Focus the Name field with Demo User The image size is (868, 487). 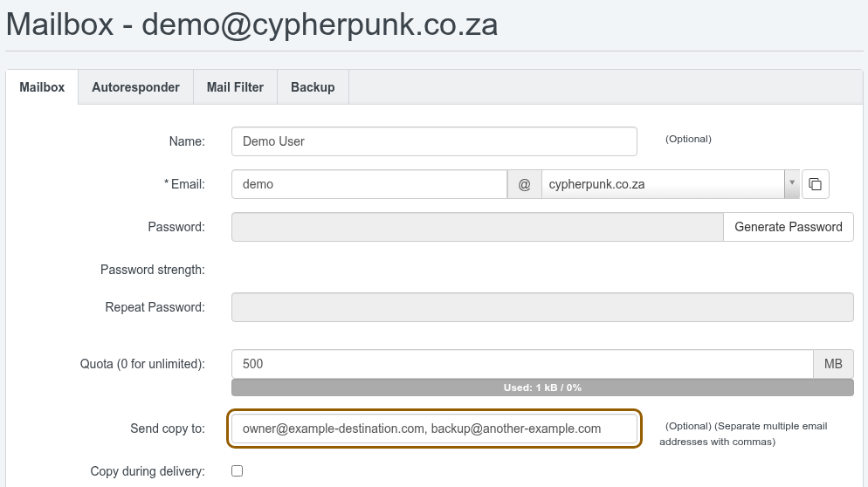[434, 141]
